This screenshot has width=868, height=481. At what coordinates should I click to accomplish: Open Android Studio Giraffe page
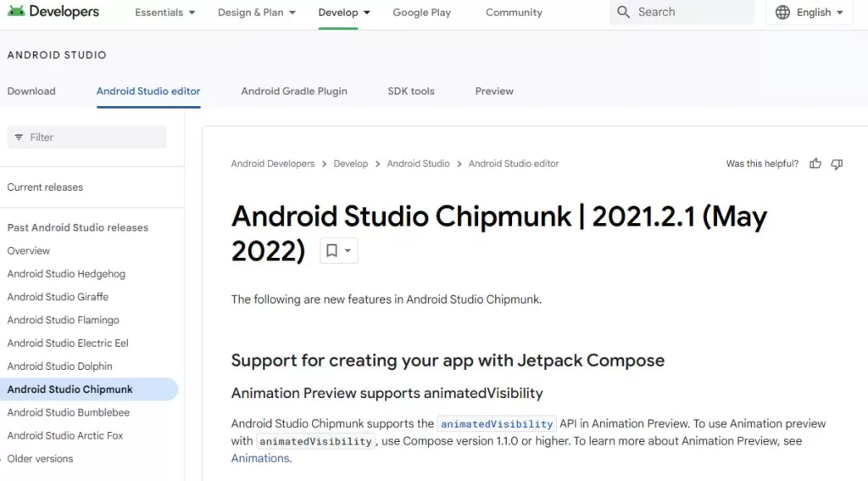58,297
